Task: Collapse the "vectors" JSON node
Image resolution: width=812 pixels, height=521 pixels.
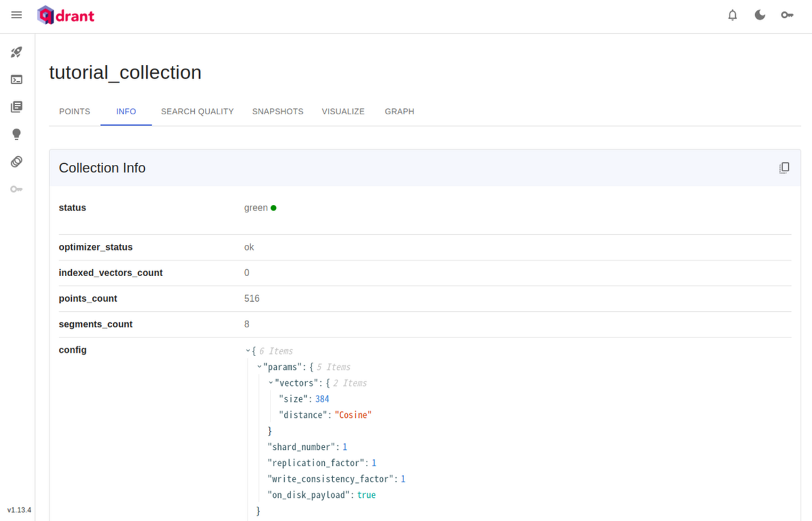Action: (x=270, y=383)
